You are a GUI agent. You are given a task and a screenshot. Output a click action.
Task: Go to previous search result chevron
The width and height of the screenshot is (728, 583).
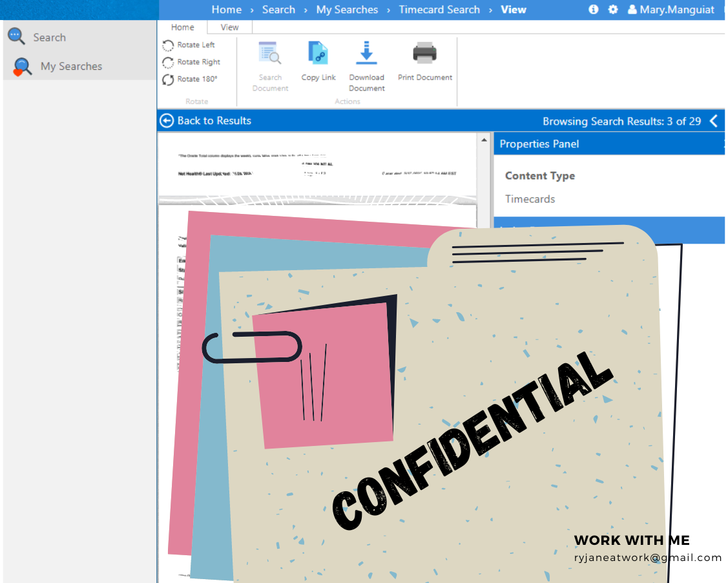[x=714, y=122]
